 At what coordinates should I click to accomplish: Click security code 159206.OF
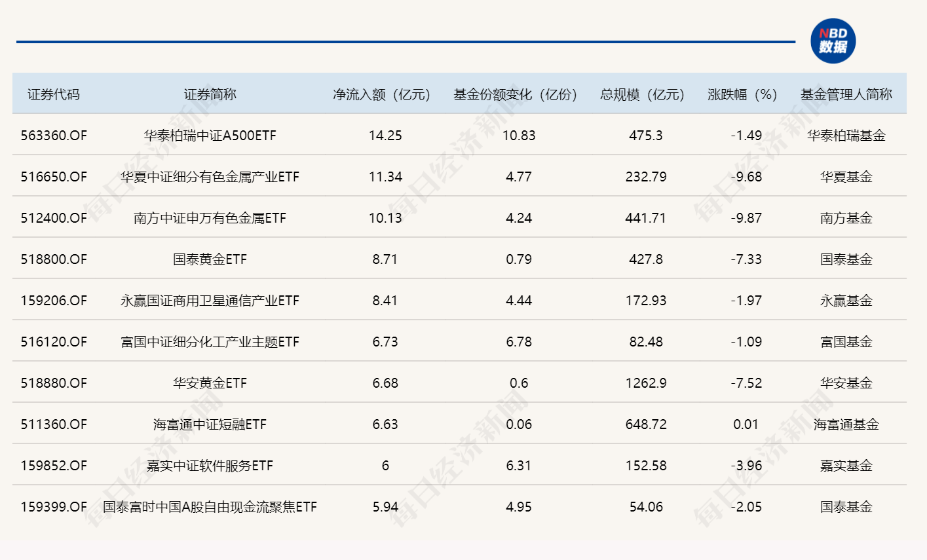pyautogui.click(x=54, y=301)
